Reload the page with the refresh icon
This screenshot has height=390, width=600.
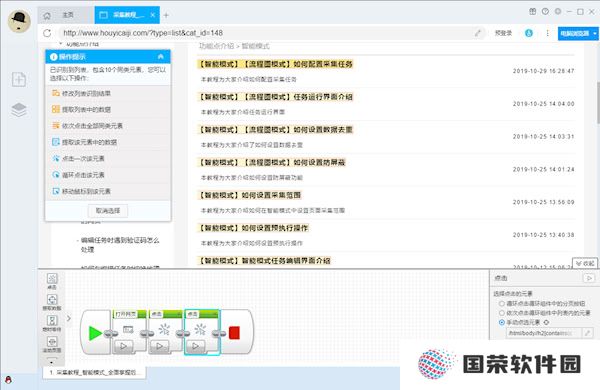(x=47, y=33)
